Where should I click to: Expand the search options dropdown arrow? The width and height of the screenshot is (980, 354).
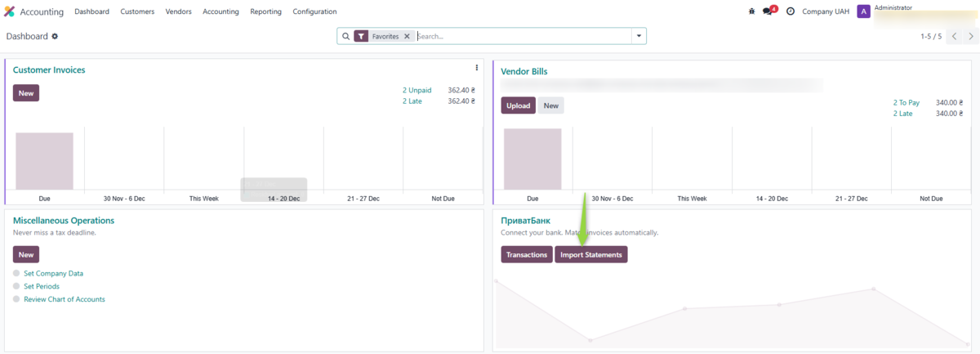(x=638, y=37)
